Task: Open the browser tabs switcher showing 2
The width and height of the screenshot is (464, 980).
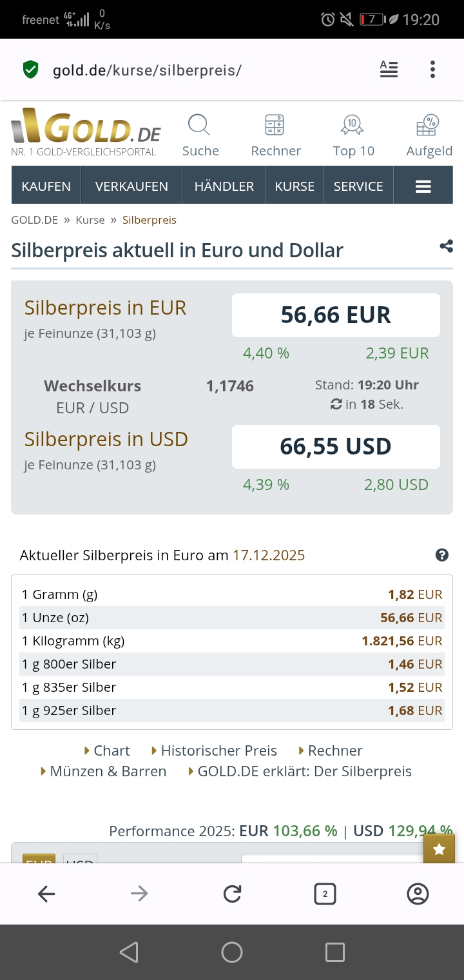Action: (x=325, y=894)
